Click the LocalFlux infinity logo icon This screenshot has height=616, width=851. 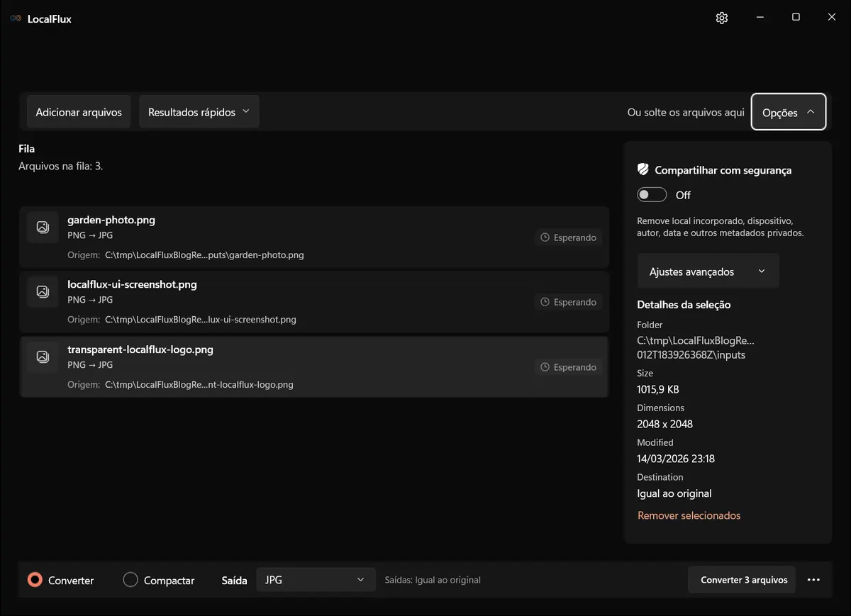click(x=16, y=18)
